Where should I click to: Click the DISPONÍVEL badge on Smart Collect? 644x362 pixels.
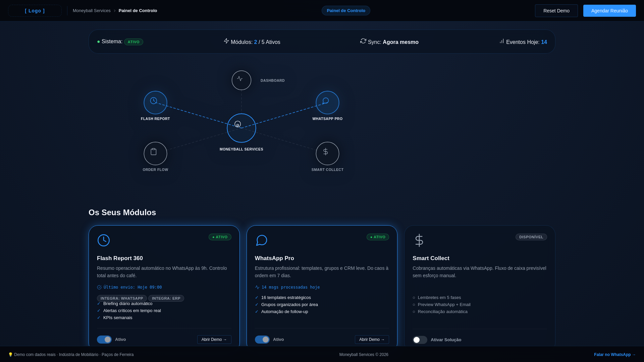[x=531, y=237]
